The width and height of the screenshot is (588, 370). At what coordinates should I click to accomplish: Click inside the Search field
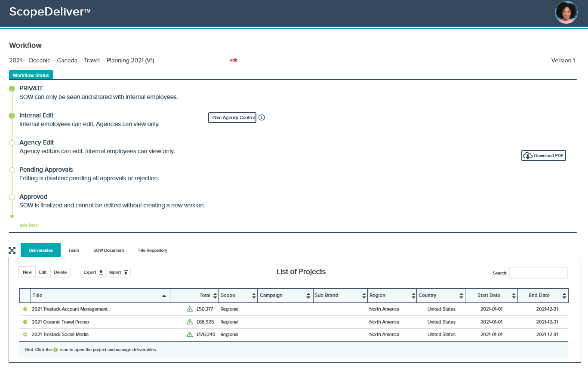pyautogui.click(x=538, y=273)
